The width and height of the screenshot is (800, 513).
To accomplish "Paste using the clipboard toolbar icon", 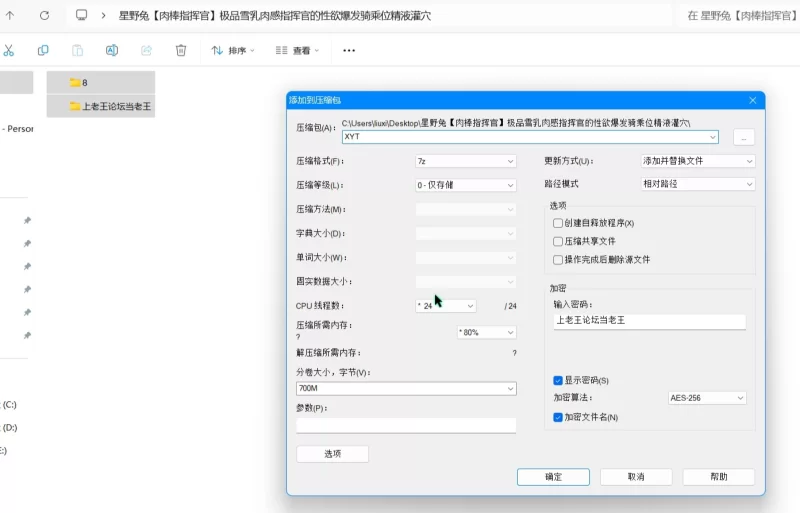I will tap(77, 50).
